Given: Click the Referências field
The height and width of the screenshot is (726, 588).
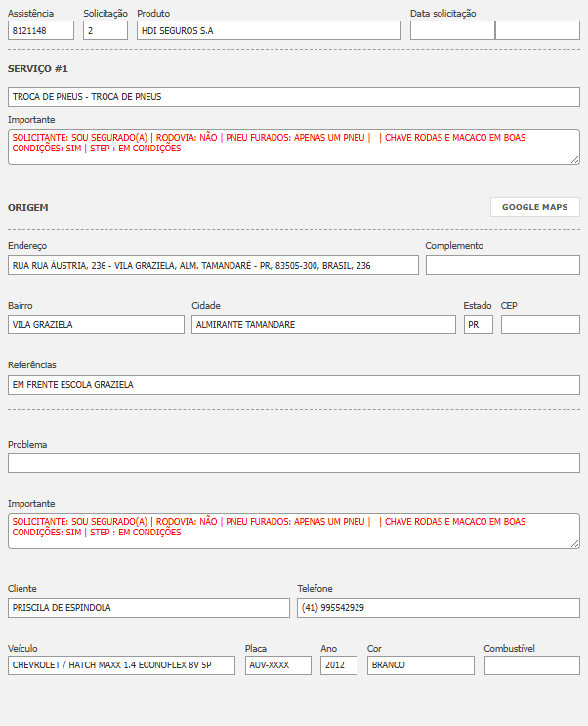Looking at the screenshot, I should coord(293,385).
